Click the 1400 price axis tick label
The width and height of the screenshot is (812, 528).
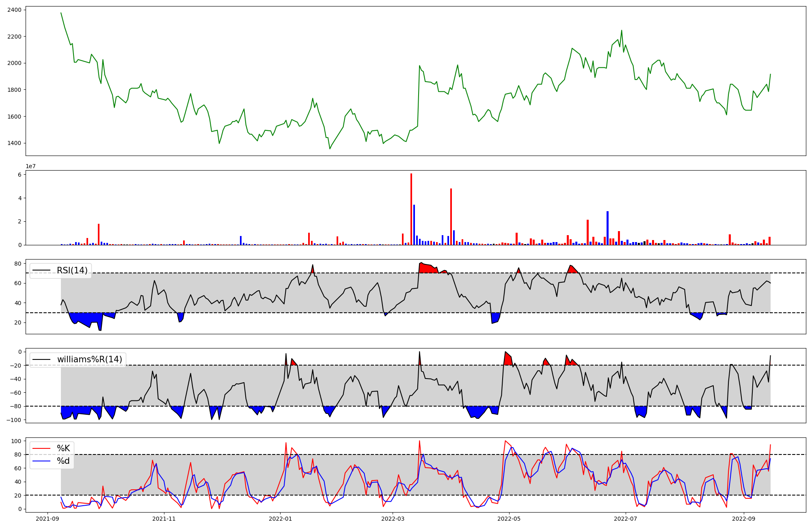tap(15, 143)
